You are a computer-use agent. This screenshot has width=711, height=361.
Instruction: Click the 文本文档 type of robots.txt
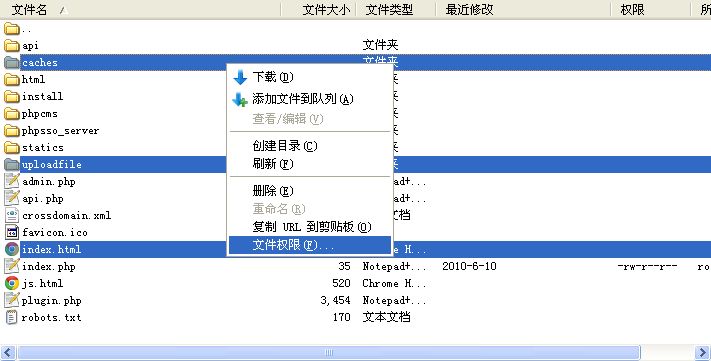(386, 317)
